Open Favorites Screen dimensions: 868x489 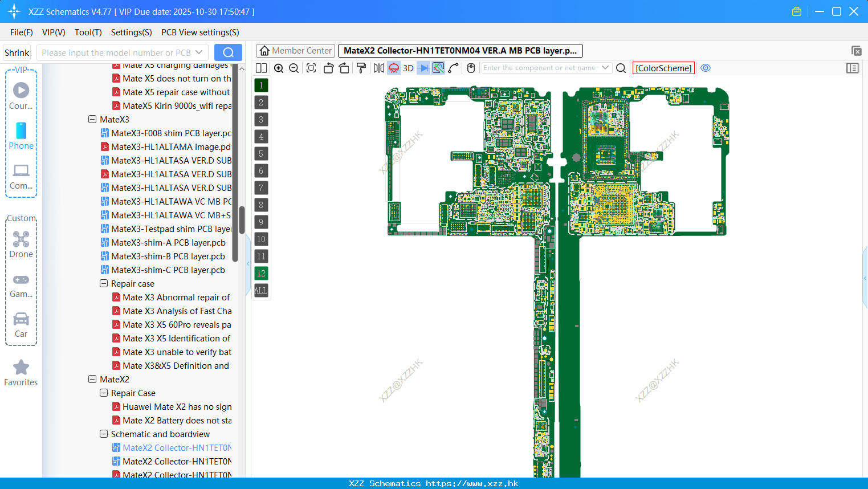(21, 373)
